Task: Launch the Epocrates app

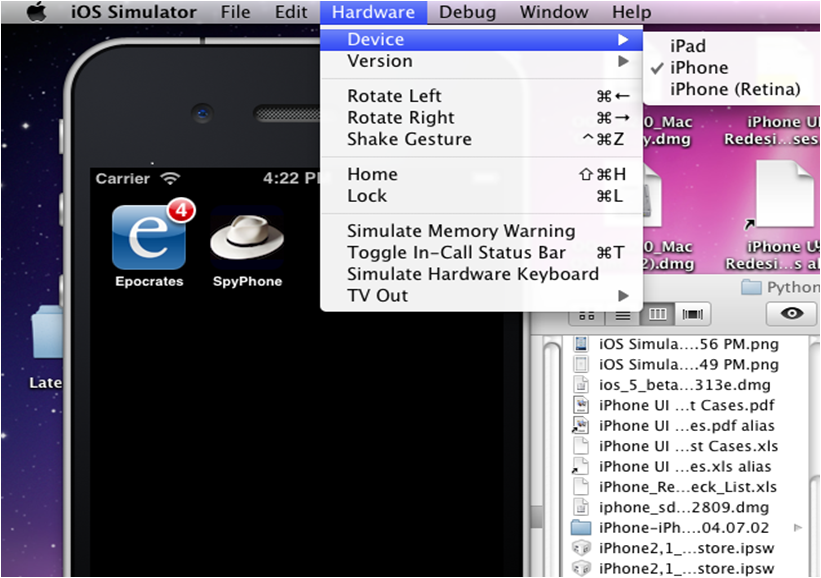Action: [x=149, y=238]
